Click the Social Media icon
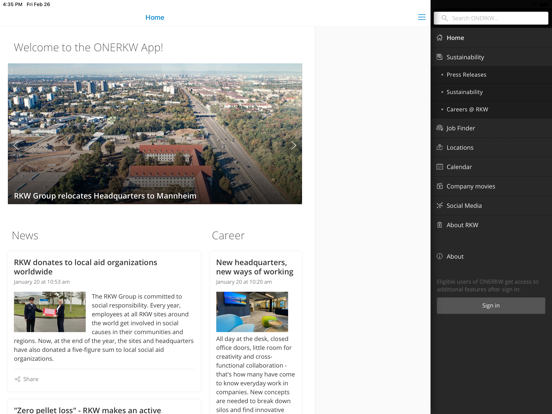This screenshot has width=552, height=414. pyautogui.click(x=439, y=206)
